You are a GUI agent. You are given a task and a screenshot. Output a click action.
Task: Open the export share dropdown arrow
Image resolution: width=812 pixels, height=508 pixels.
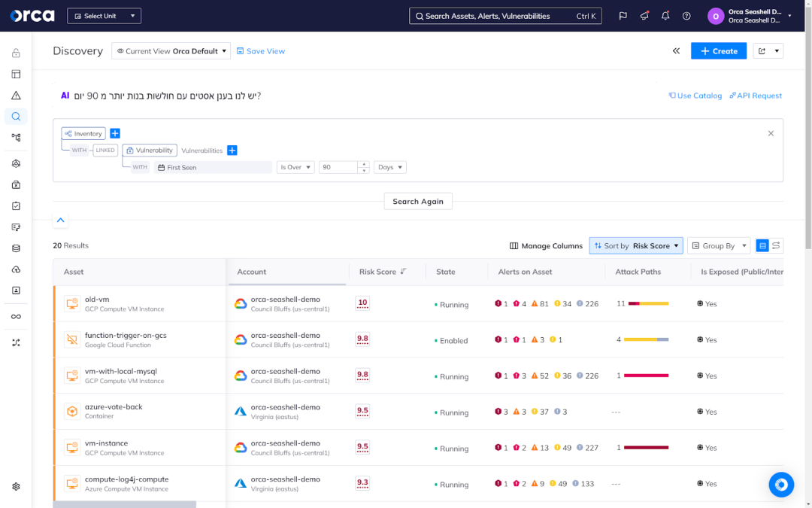776,51
